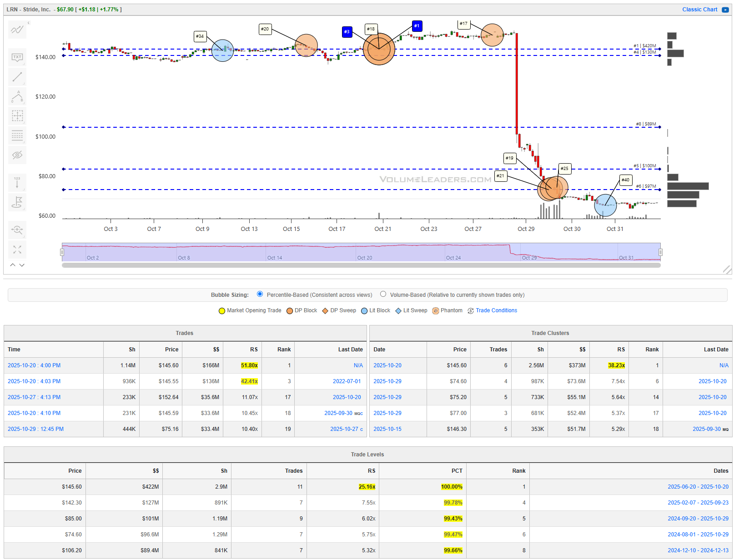Click the yellow Market Opening Trade legend circle
734x560 pixels.
[222, 311]
